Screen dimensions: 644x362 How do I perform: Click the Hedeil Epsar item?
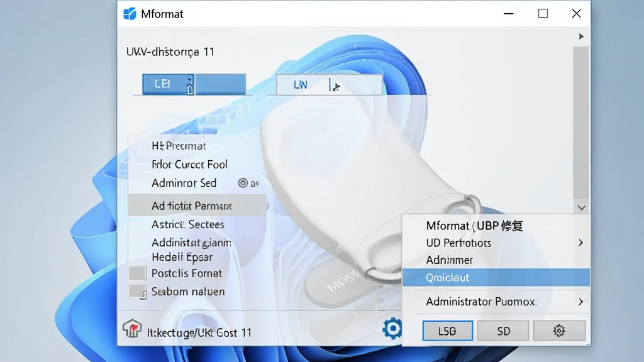pos(182,257)
